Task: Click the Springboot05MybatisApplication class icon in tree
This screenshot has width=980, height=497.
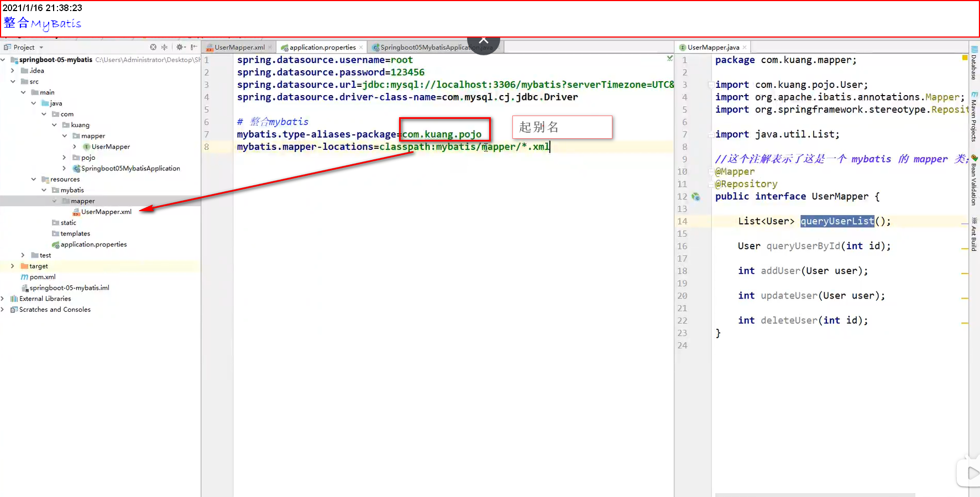Action: (x=77, y=168)
